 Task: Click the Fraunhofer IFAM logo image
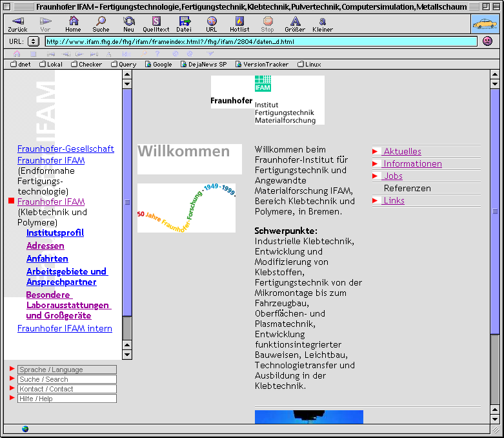click(267, 100)
